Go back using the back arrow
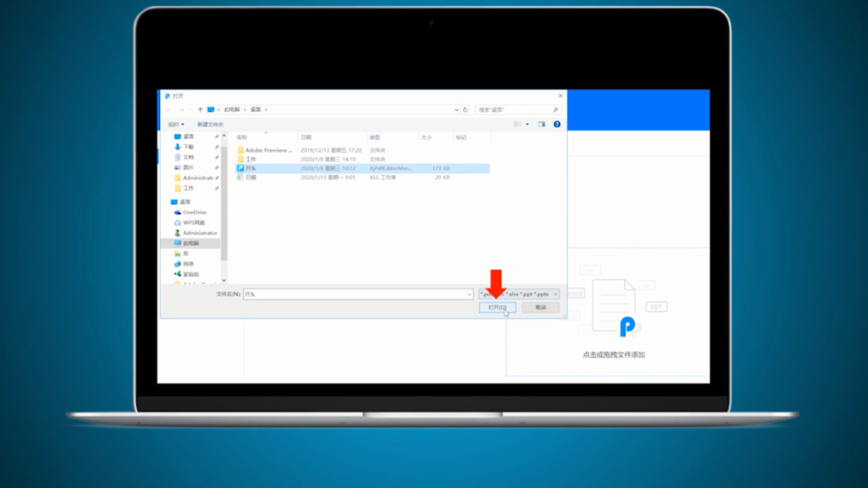Image resolution: width=868 pixels, height=488 pixels. click(169, 110)
